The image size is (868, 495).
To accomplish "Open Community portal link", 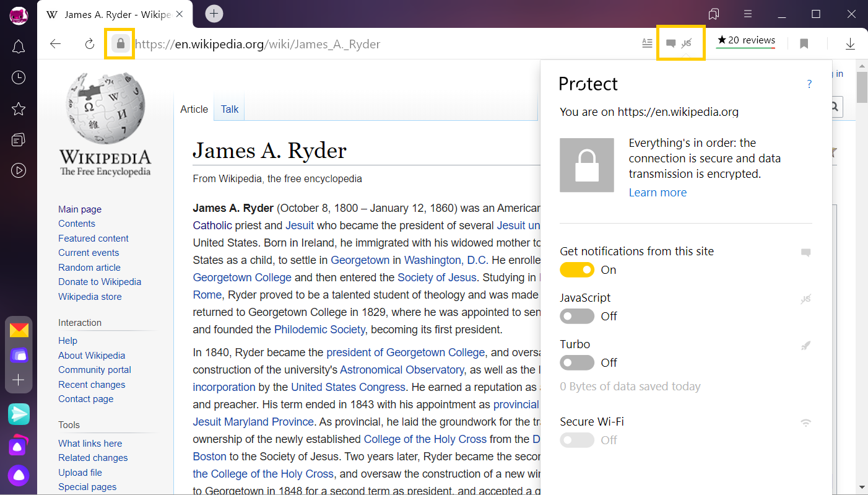I will click(x=95, y=370).
